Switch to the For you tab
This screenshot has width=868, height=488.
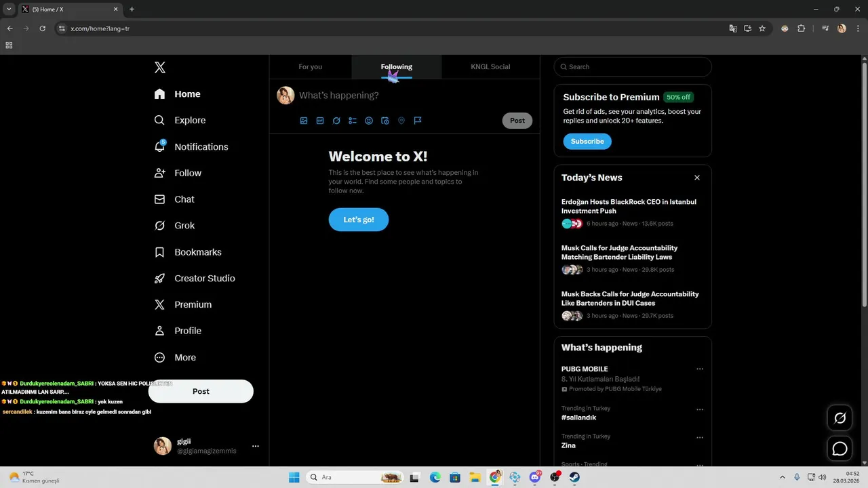pyautogui.click(x=311, y=66)
